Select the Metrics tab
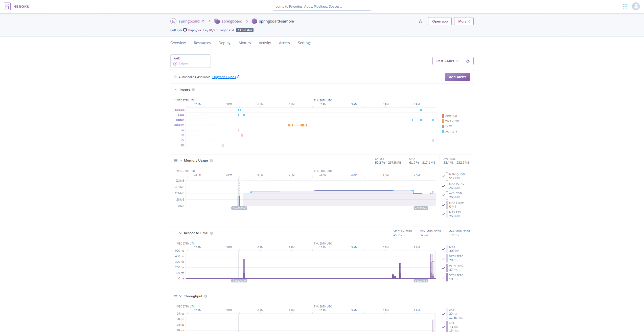This screenshot has width=644, height=332. tap(245, 43)
